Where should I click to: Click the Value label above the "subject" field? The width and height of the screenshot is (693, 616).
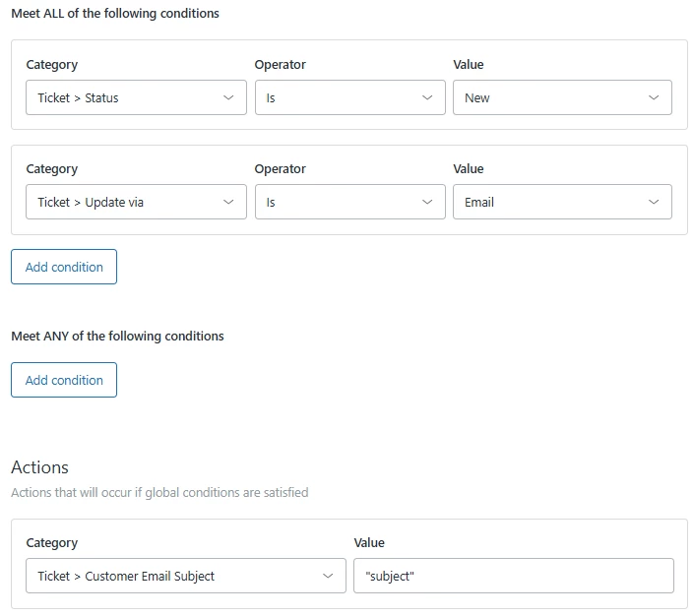coord(369,543)
